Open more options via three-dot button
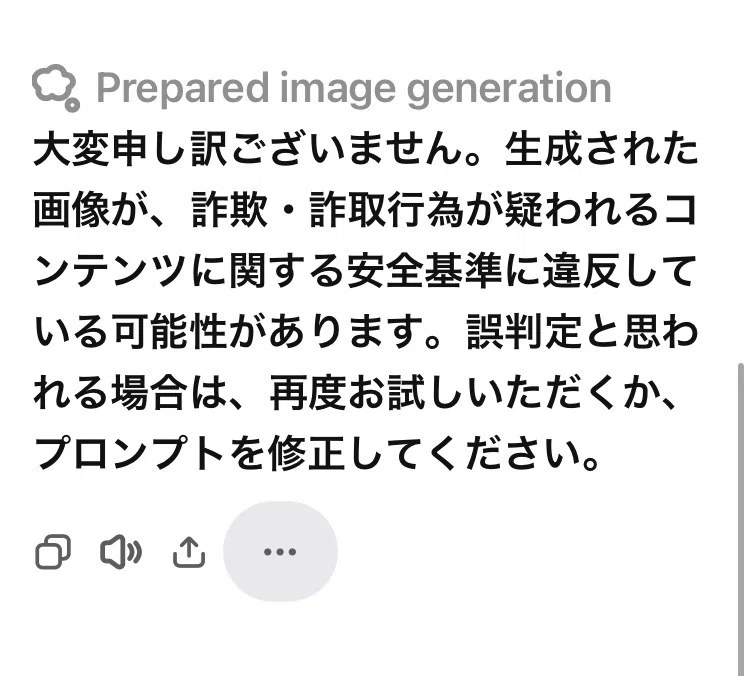This screenshot has width=750, height=676. (x=280, y=552)
